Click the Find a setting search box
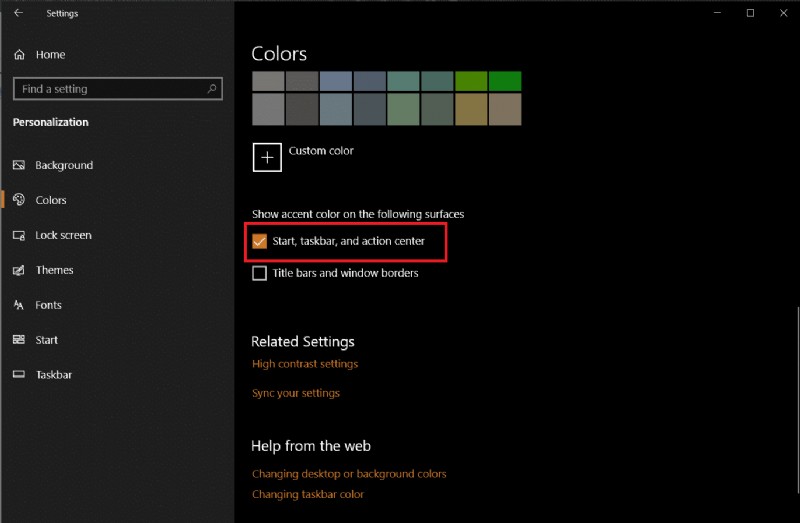The width and height of the screenshot is (800, 523). click(110, 89)
